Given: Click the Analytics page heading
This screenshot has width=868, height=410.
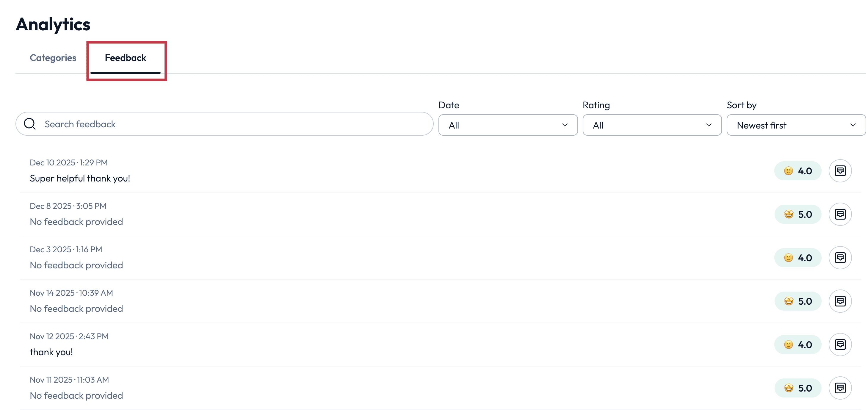Looking at the screenshot, I should (x=53, y=24).
